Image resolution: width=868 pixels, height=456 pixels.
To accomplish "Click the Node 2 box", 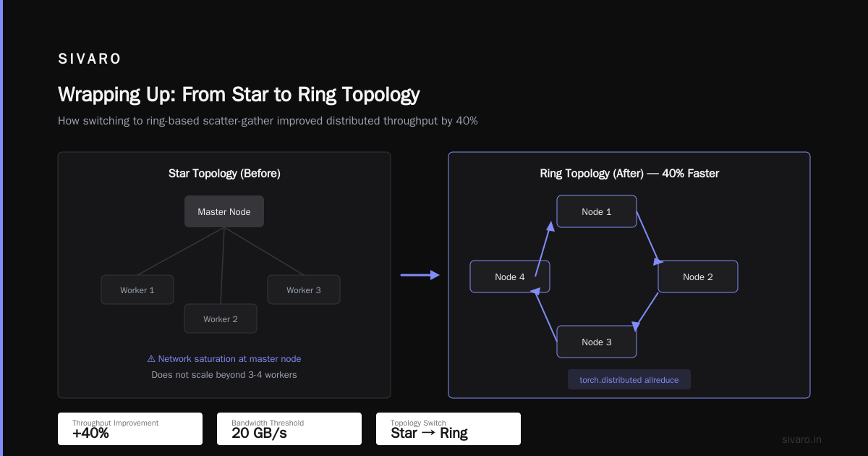I will click(698, 276).
